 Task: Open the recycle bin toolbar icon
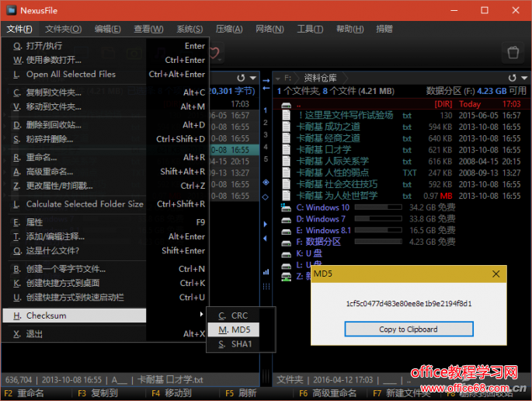click(x=513, y=53)
